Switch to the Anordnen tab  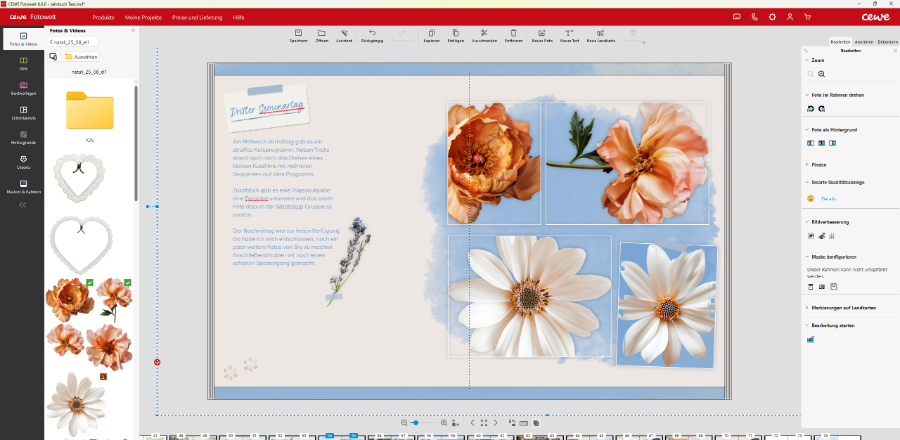864,42
